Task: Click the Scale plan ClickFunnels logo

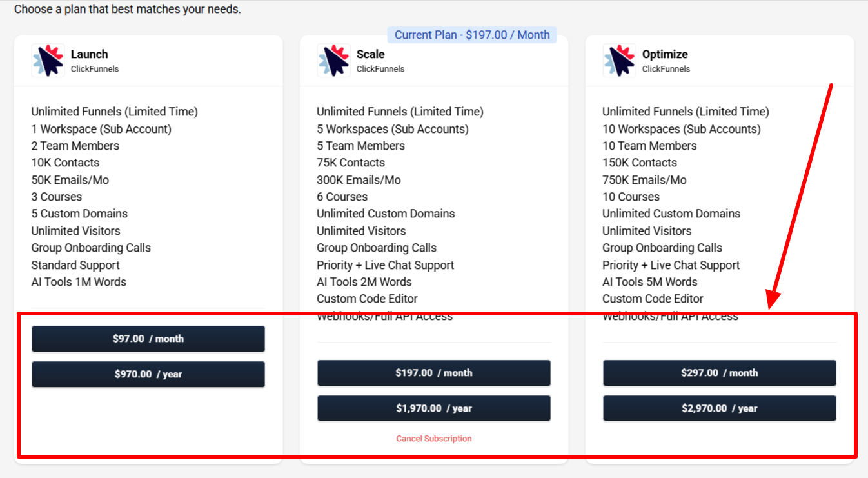Action: pos(334,61)
